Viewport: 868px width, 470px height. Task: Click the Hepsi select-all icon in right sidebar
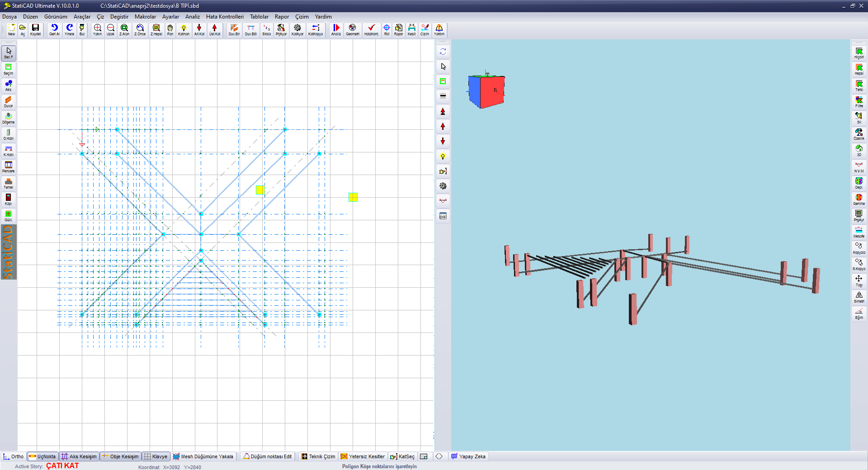coord(859,69)
